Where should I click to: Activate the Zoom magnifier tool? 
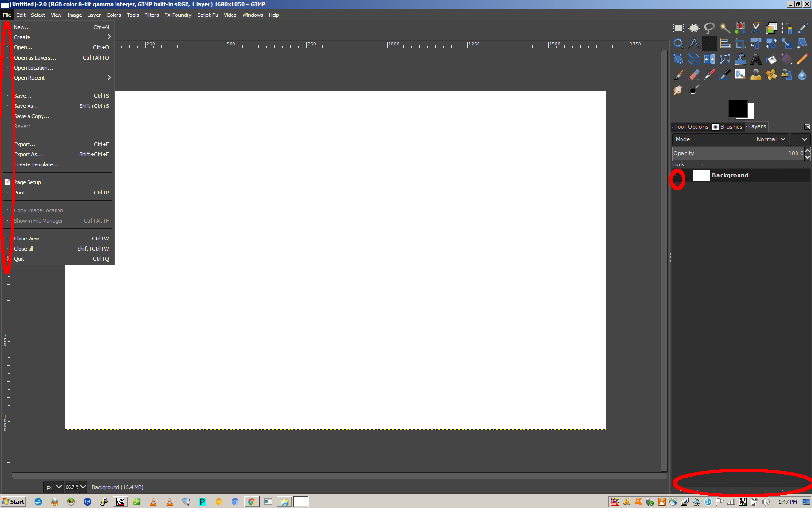click(679, 44)
